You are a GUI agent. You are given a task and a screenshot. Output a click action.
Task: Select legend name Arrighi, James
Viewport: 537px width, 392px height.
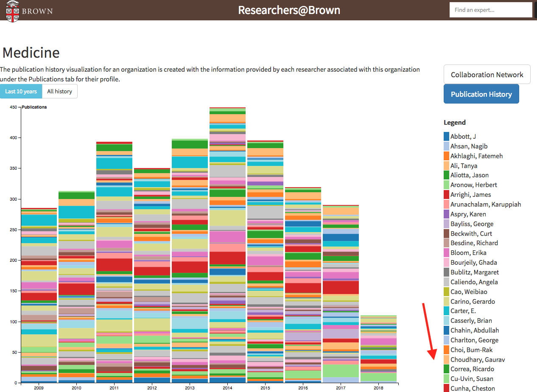tap(471, 195)
